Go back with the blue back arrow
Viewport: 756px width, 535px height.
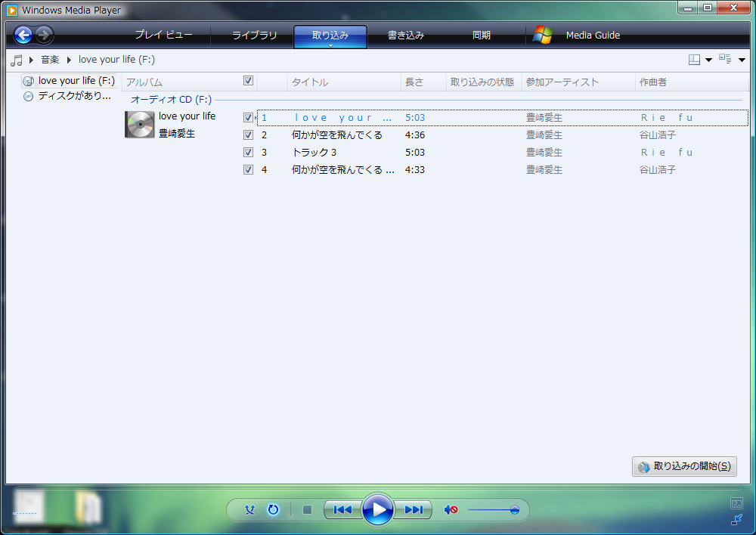pyautogui.click(x=23, y=35)
